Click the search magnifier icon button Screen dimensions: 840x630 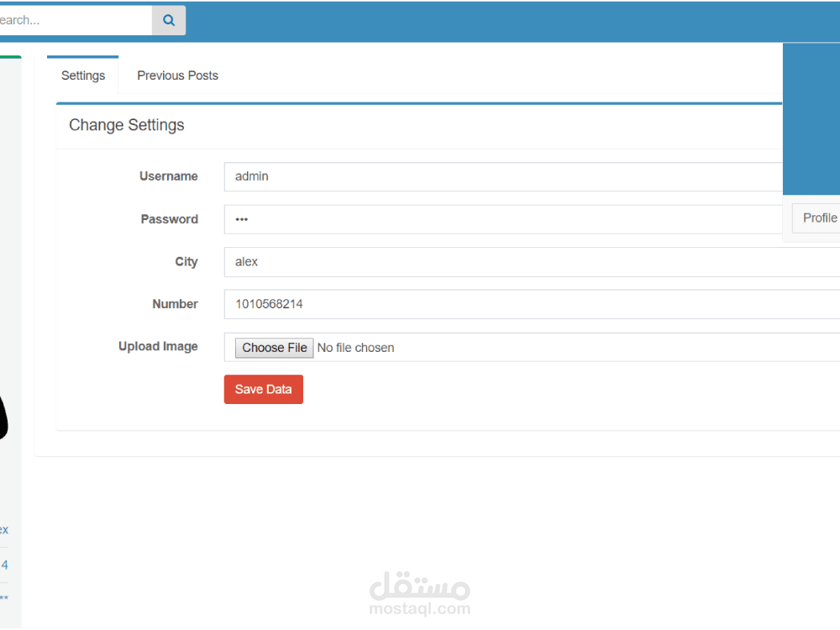click(169, 20)
